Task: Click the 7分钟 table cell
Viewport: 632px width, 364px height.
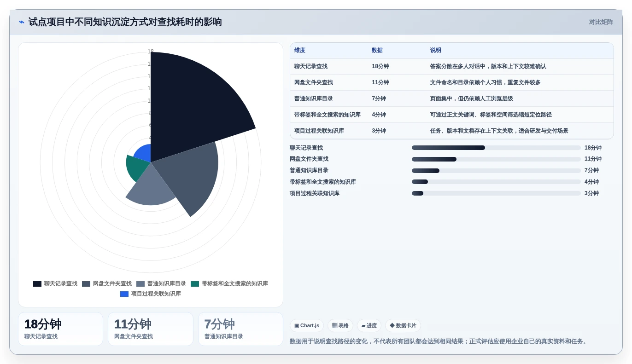Action: 379,98
